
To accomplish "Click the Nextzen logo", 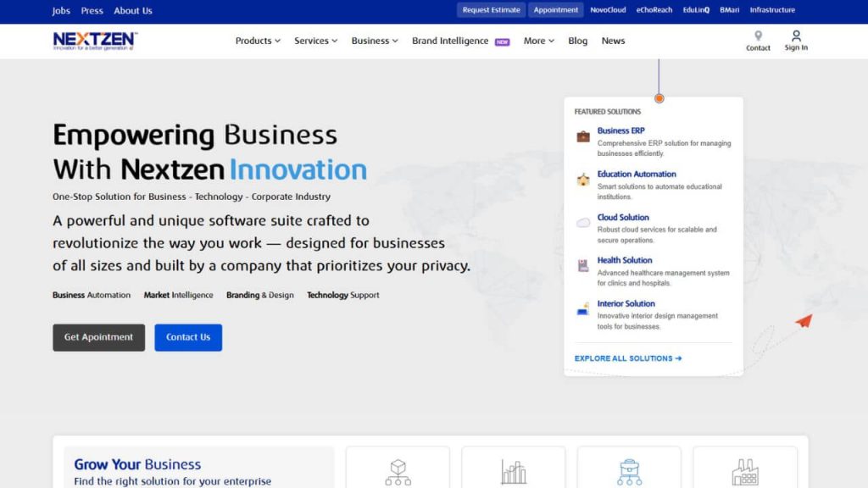I will coord(95,41).
